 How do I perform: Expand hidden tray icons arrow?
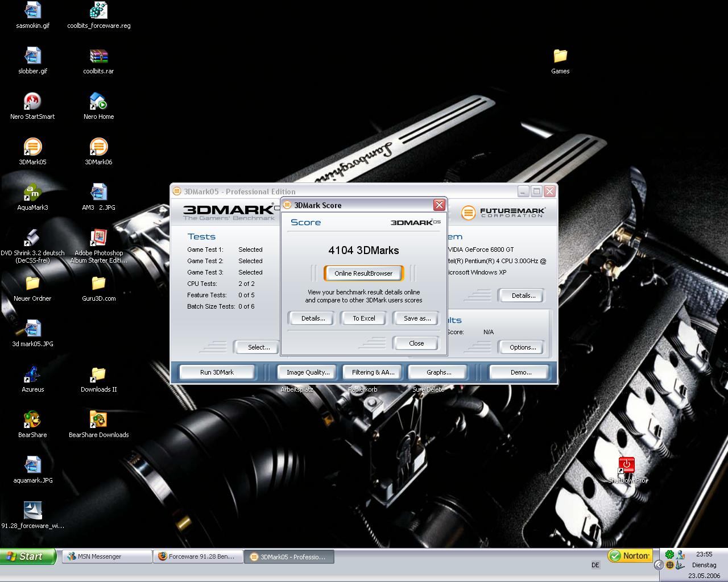pos(659,565)
